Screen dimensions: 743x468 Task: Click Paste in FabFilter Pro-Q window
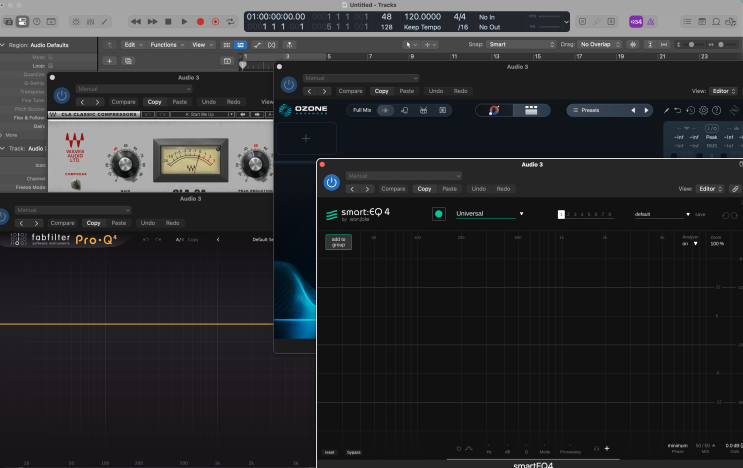119,223
